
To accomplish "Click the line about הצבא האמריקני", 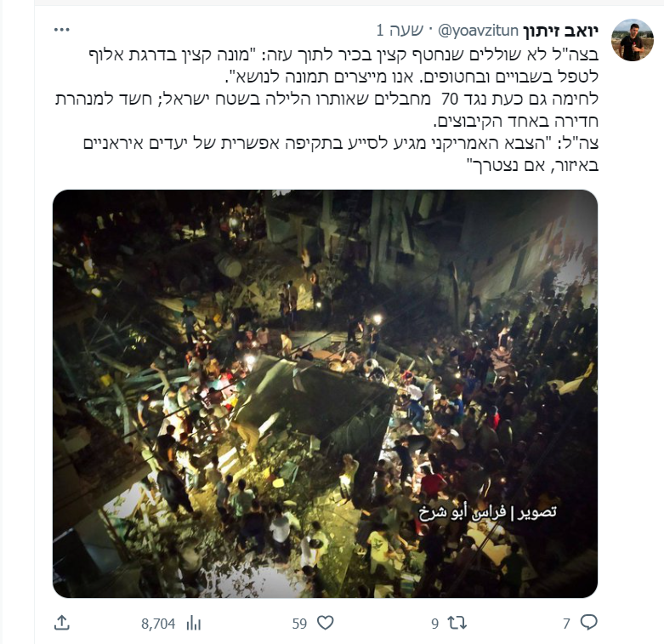I will coord(341,143).
